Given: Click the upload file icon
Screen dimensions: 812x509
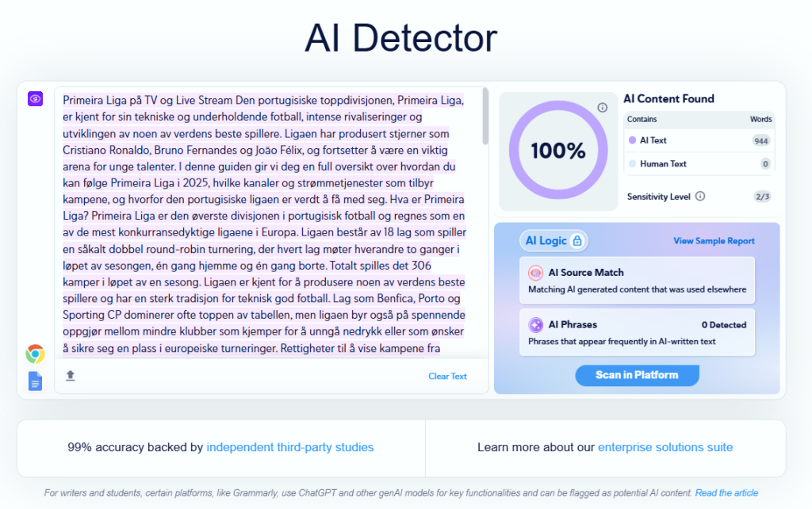Looking at the screenshot, I should (71, 376).
